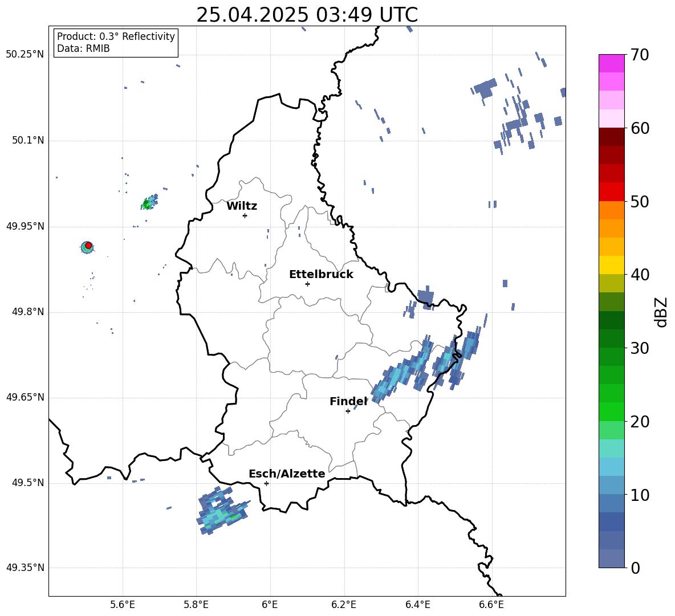Click the 60 tick on the colorbar

(x=639, y=128)
